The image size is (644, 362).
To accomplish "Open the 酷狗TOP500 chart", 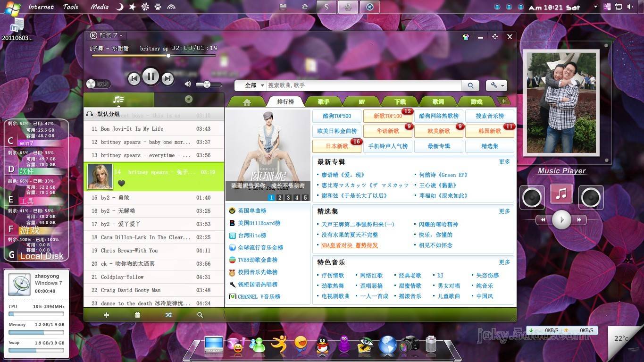I will tap(337, 116).
